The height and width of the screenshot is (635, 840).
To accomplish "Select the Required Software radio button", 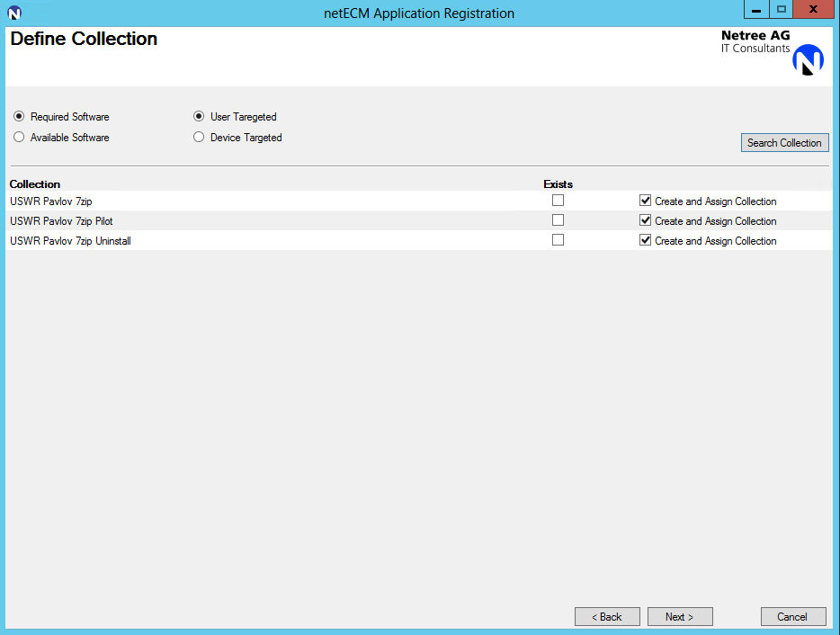I will pos(19,117).
